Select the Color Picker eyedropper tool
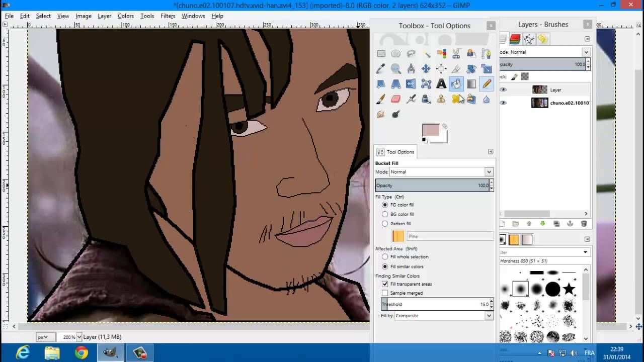 click(x=381, y=69)
